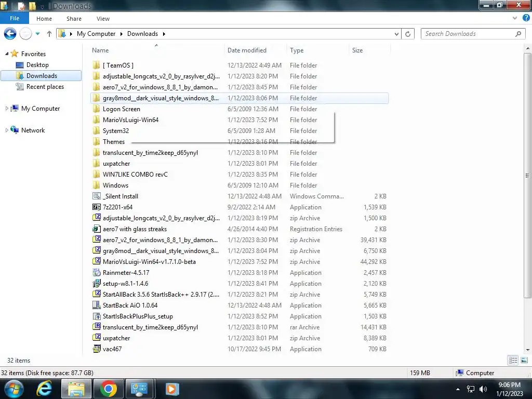Image resolution: width=532 pixels, height=399 pixels.
Task: Open the Start menu orb
Action: tap(14, 389)
